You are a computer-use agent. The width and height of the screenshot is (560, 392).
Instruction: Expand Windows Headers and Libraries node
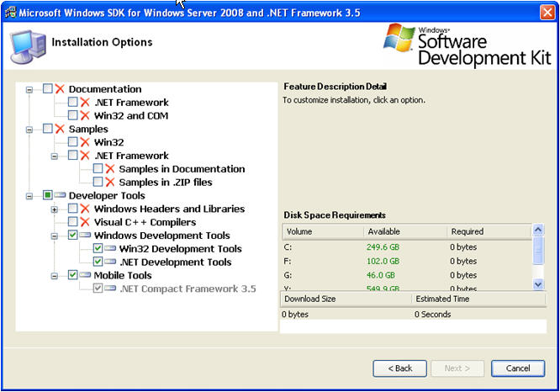point(55,209)
